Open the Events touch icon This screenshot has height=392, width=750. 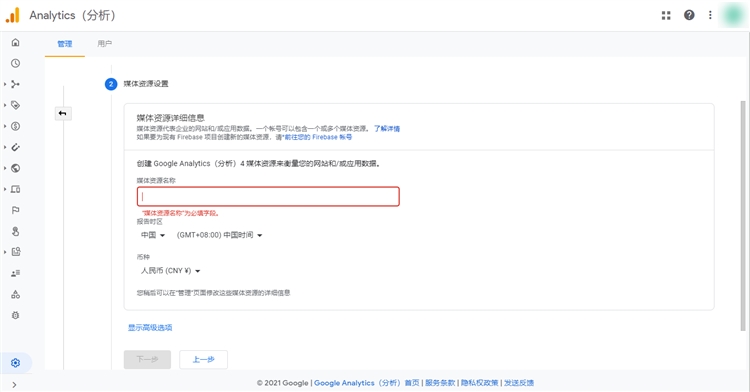[15, 231]
